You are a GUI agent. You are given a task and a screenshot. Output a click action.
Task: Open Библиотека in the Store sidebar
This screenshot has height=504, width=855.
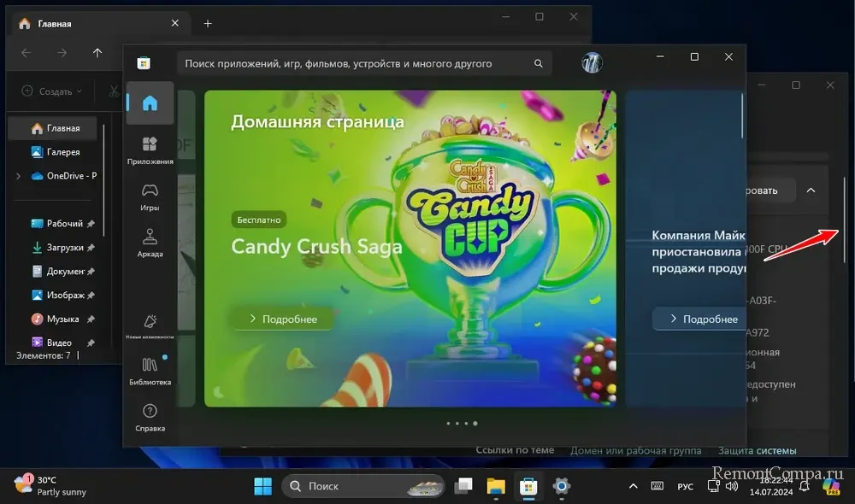(150, 371)
